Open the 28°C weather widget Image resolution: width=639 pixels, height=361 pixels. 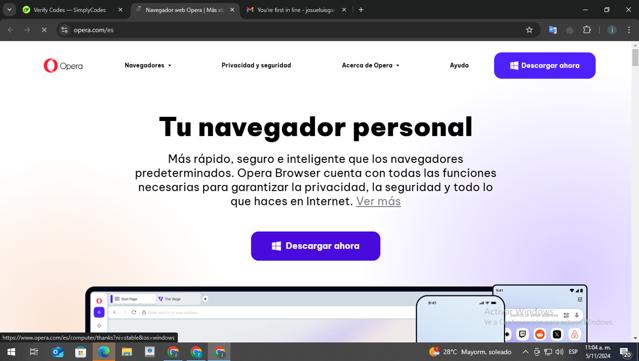tap(470, 352)
